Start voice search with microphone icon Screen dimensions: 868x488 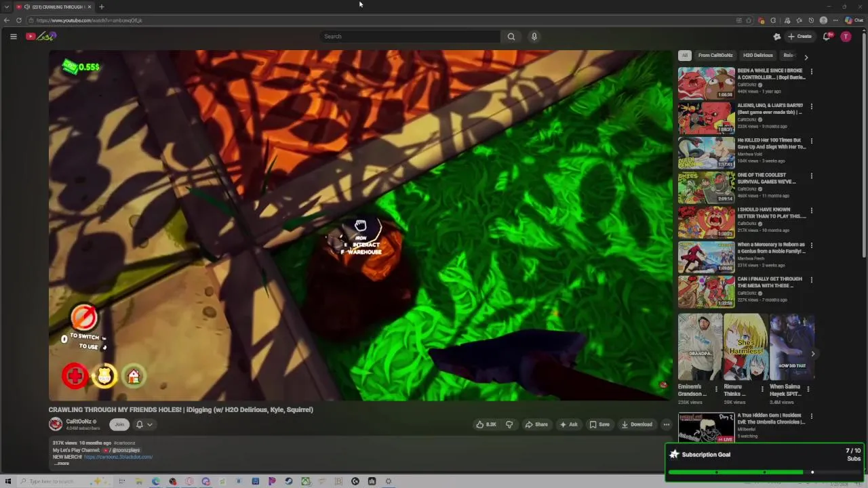(x=534, y=37)
